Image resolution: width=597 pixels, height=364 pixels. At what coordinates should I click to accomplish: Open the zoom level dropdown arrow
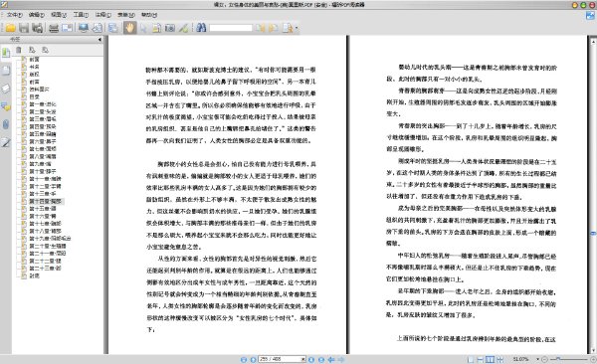coord(537,359)
